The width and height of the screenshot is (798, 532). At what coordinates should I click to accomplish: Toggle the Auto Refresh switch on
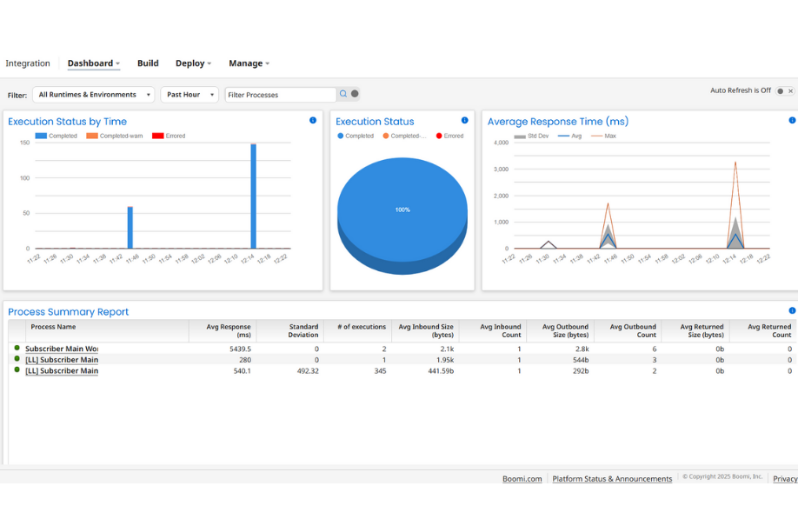click(780, 90)
